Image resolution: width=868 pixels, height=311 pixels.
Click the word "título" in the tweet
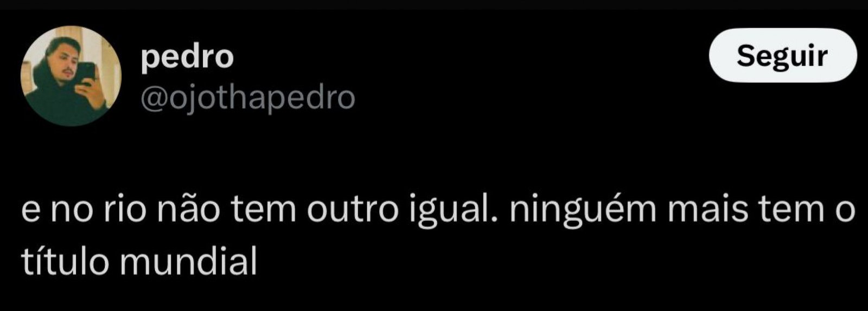66,262
